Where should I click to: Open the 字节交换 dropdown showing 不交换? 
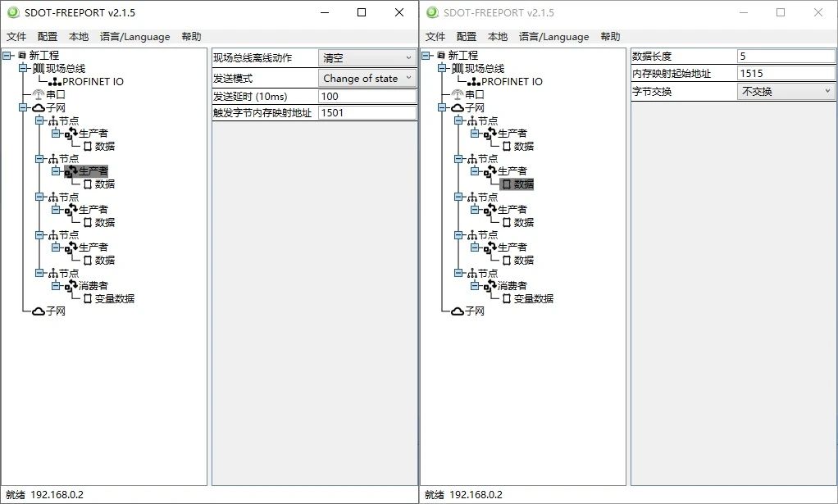pos(786,91)
